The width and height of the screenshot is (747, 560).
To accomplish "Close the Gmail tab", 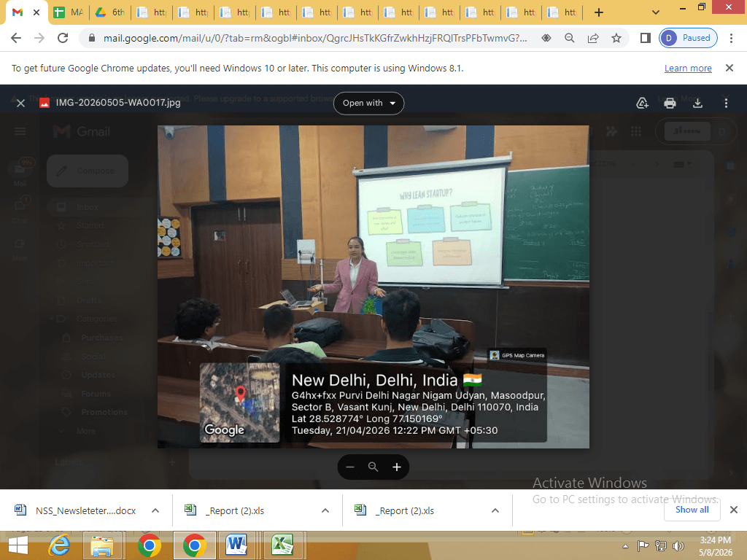I will coord(36,12).
